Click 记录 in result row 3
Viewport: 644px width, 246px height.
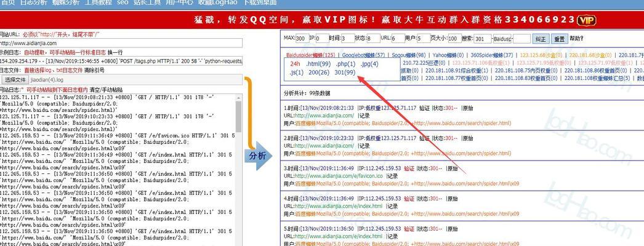392,176
